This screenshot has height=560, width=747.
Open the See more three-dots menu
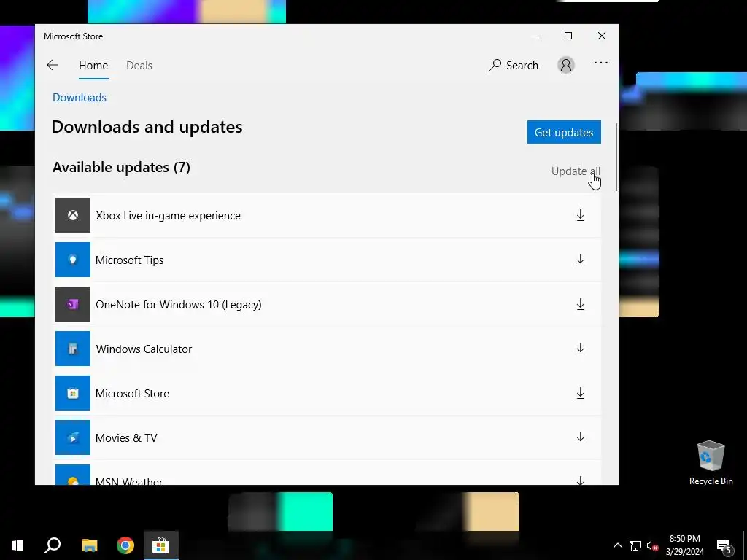point(601,63)
